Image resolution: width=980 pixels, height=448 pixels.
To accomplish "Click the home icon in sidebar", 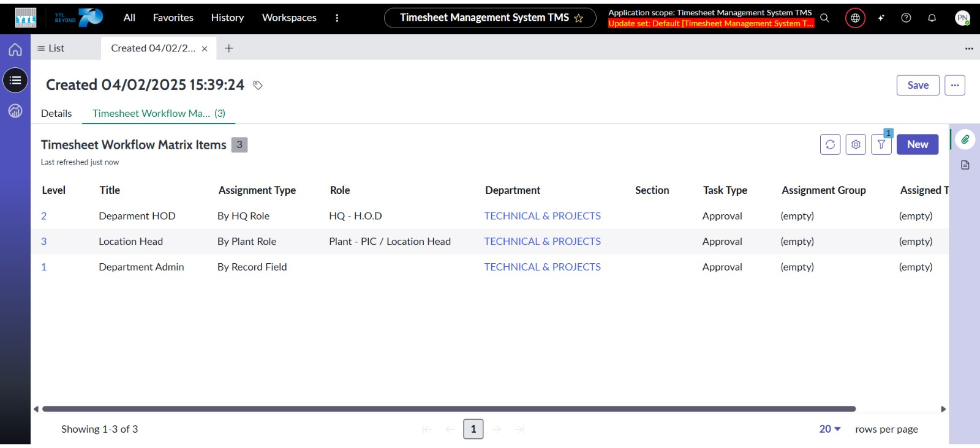I will 15,50.
